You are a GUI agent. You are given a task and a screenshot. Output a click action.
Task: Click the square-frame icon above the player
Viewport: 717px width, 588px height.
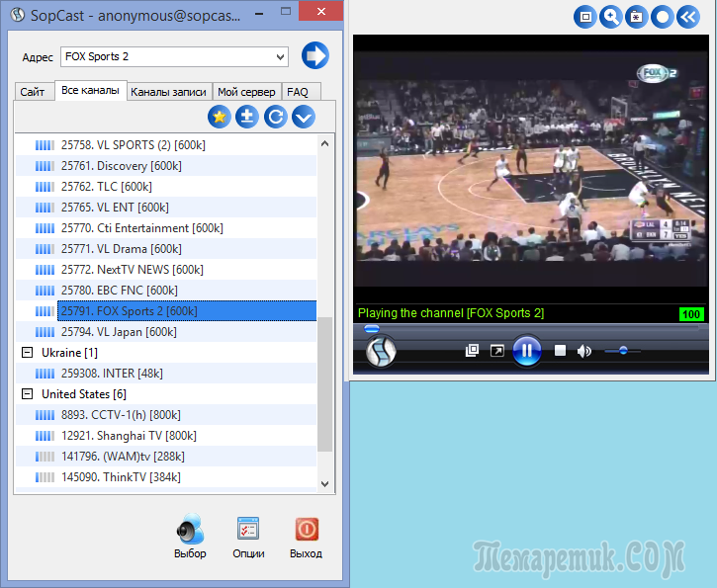pyautogui.click(x=585, y=17)
